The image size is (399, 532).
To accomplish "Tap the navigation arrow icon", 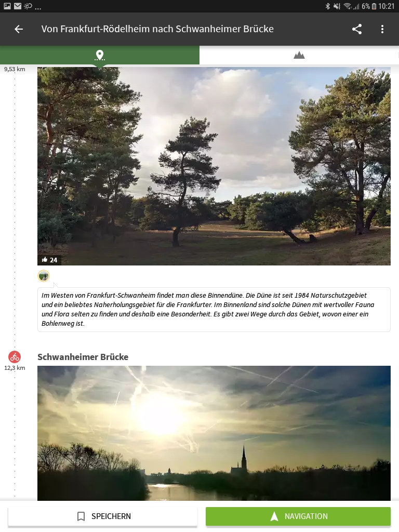I will (274, 516).
